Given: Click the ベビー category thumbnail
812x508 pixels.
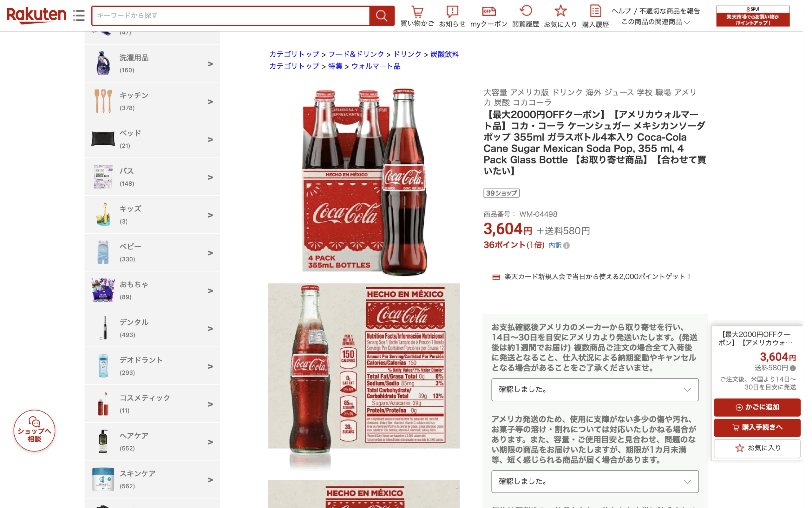Looking at the screenshot, I should (x=103, y=252).
